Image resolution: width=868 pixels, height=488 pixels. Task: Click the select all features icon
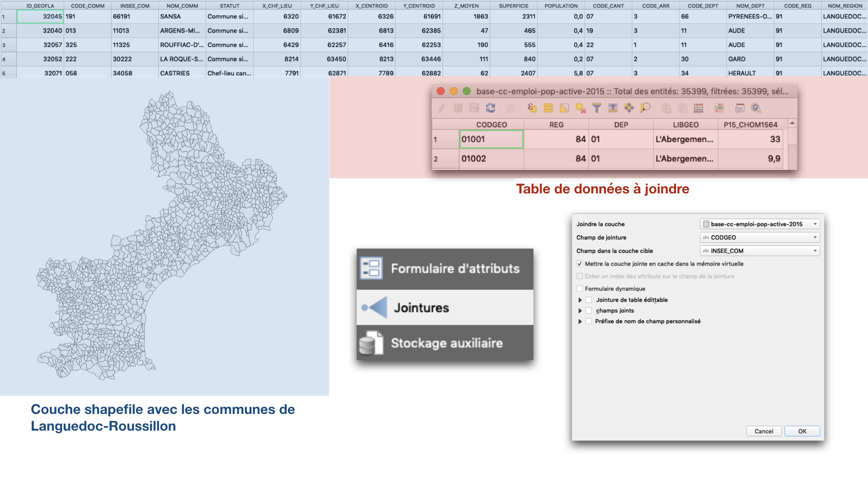[548, 108]
